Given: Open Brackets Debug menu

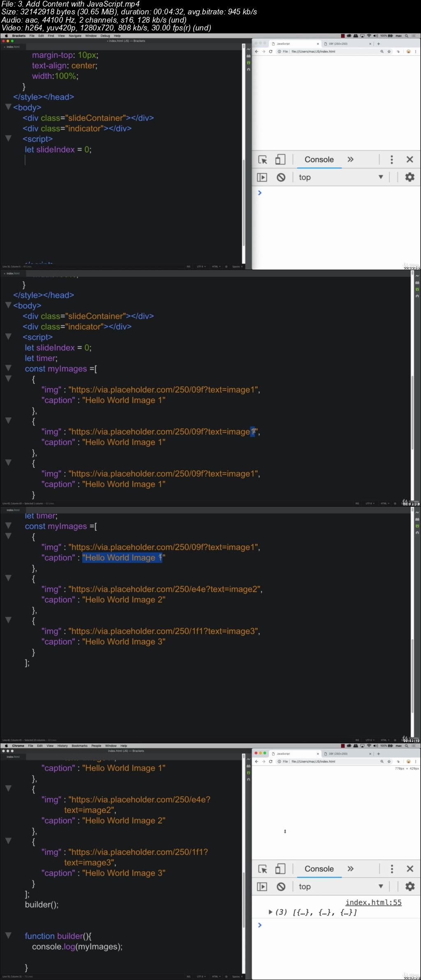Looking at the screenshot, I should [x=105, y=36].
